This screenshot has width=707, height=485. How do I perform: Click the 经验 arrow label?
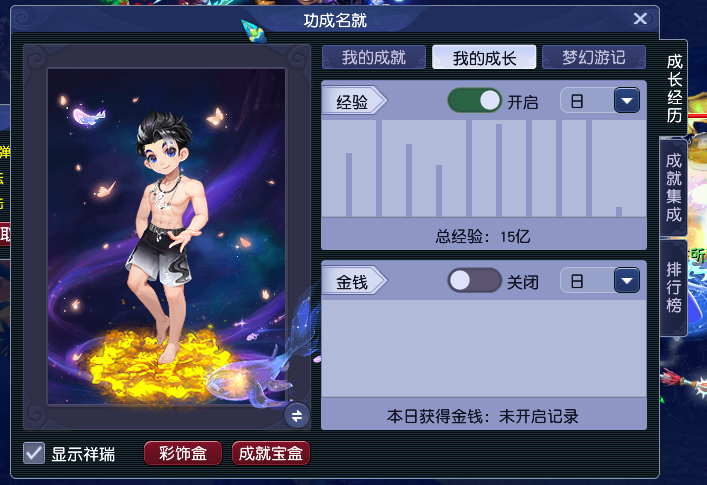point(354,101)
